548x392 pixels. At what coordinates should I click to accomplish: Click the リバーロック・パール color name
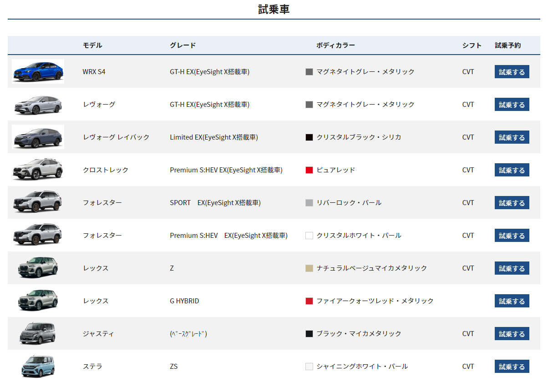(x=349, y=203)
